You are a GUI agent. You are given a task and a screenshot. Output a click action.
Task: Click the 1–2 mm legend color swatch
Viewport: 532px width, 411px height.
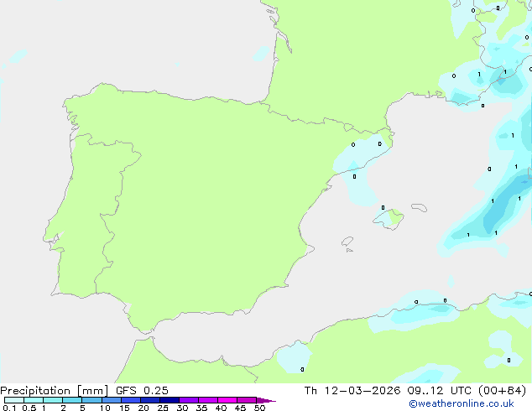click(x=53, y=400)
